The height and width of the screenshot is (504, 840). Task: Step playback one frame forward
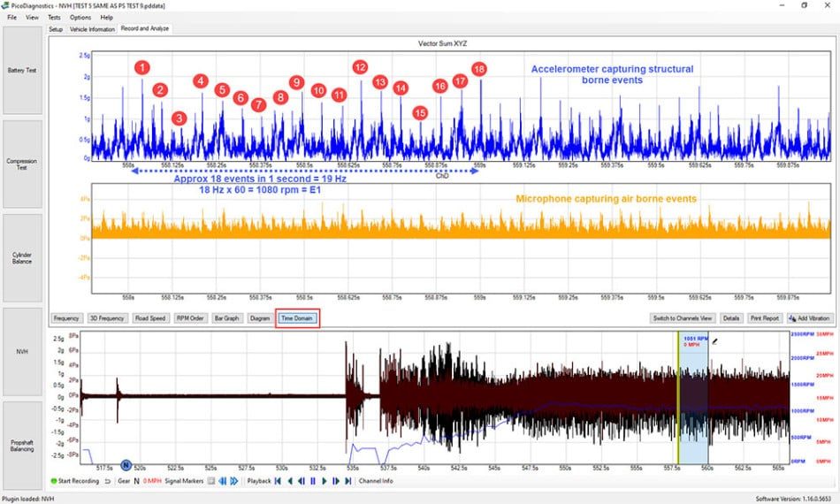point(336,481)
